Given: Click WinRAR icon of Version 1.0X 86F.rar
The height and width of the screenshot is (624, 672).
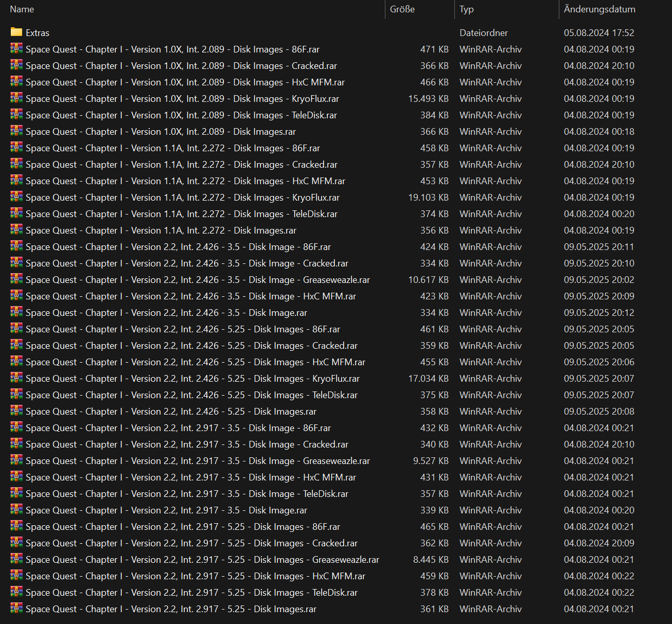Looking at the screenshot, I should (16, 48).
